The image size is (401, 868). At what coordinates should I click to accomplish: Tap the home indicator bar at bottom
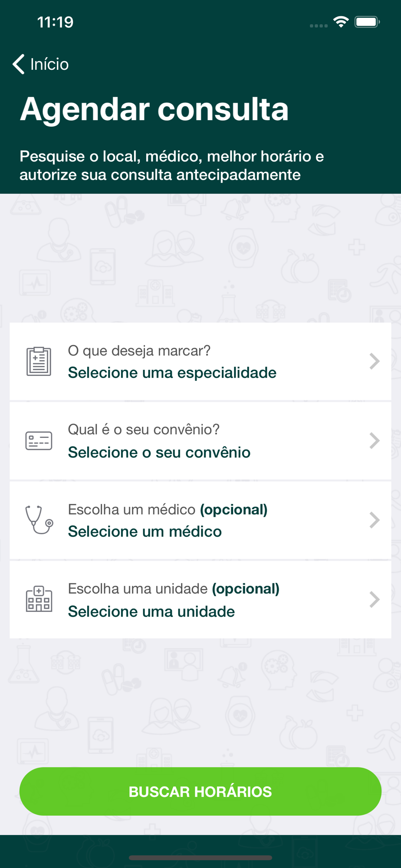(x=200, y=858)
